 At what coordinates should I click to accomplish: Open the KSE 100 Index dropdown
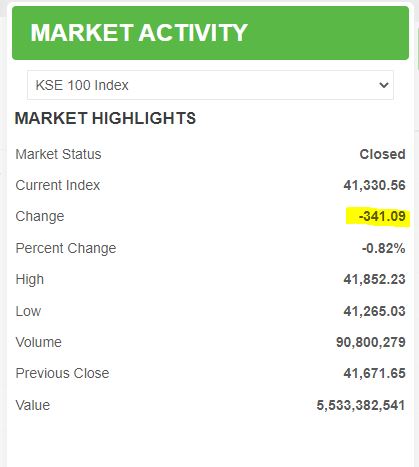pyautogui.click(x=210, y=85)
